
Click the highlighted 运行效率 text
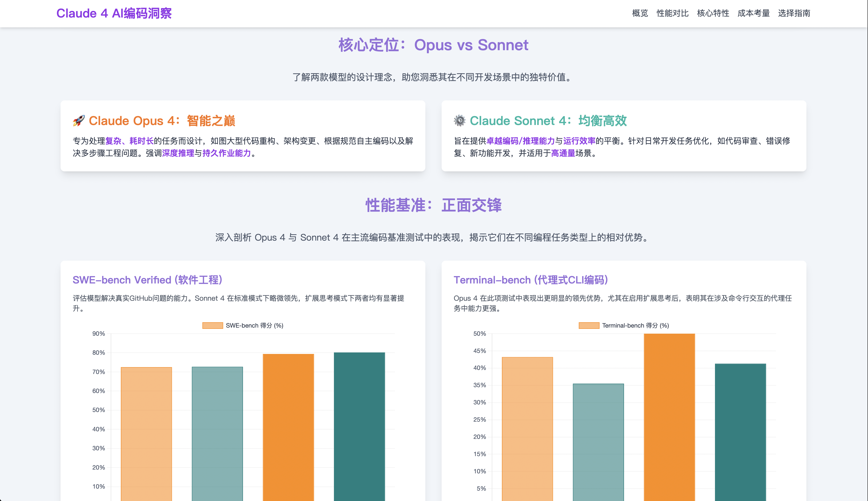point(579,141)
